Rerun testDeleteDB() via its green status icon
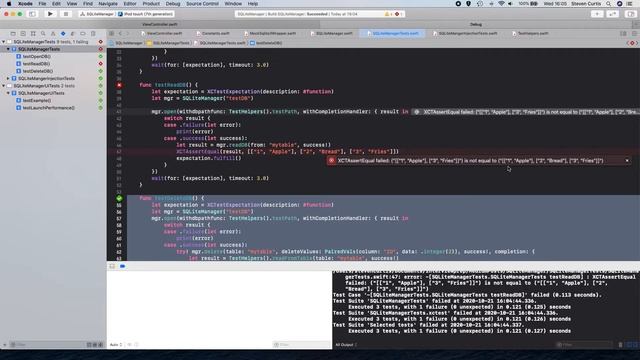 click(100, 71)
